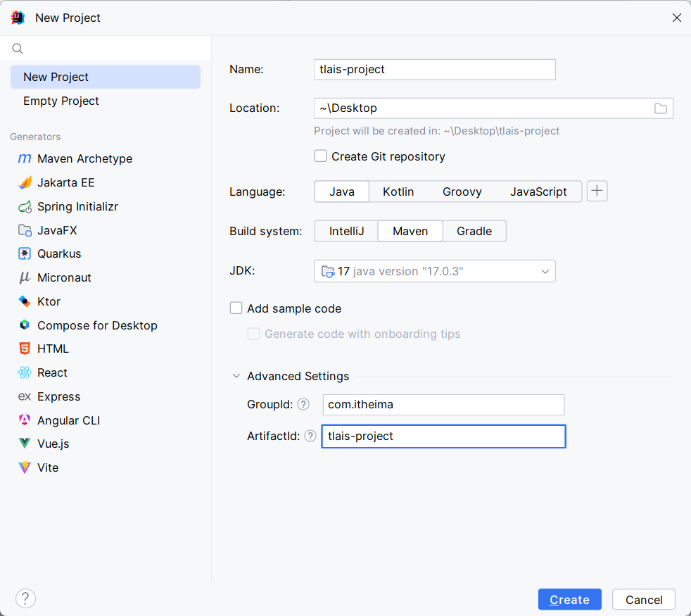Viewport: 691px width, 616px height.
Task: Select Maven Archetype generator label
Action: 84,158
